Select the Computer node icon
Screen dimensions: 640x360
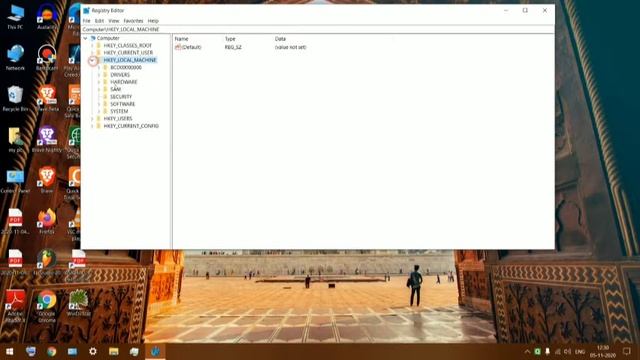coord(93,38)
